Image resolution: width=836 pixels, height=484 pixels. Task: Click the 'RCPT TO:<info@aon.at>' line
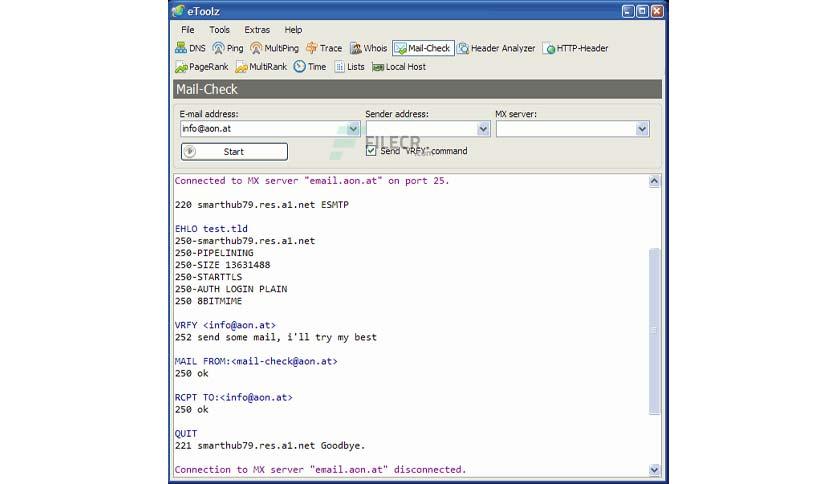[x=234, y=398]
